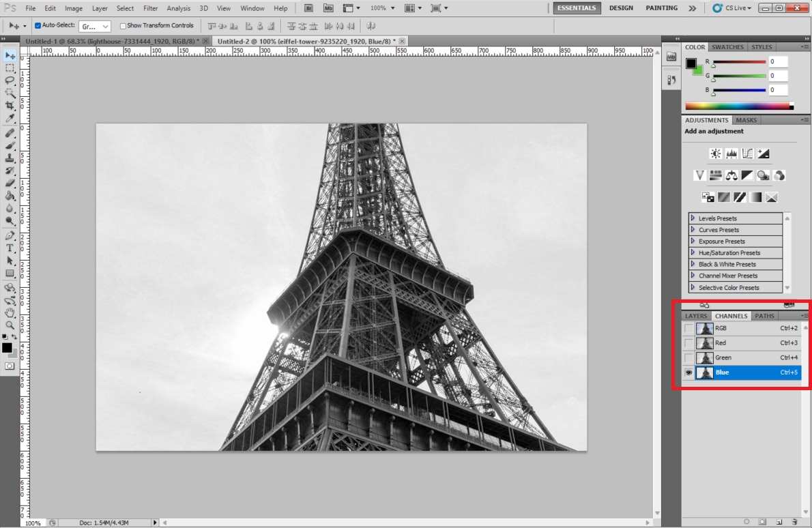Select the Crop tool

(10, 106)
